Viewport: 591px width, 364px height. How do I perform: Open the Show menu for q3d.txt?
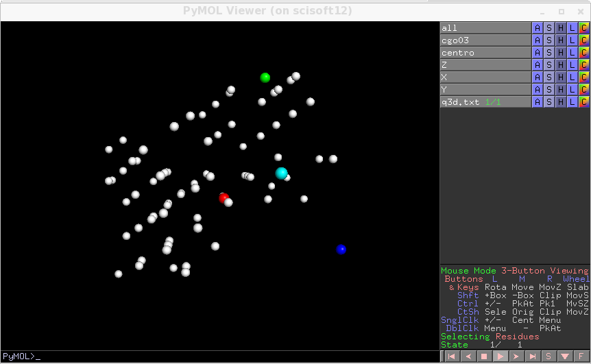549,102
